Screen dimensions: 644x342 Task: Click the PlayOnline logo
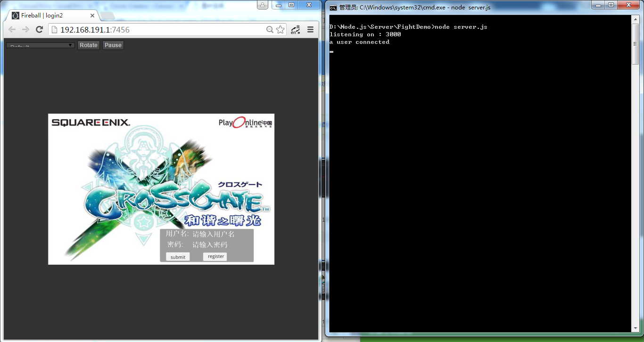pyautogui.click(x=245, y=122)
